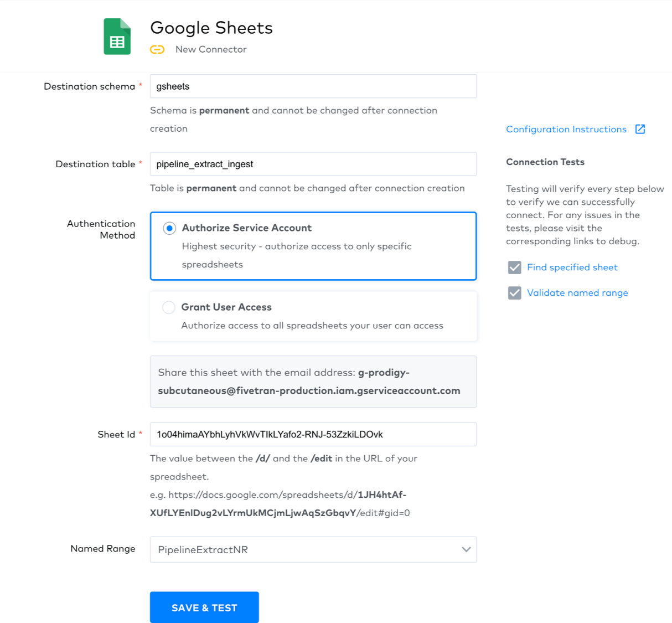
Task: Click the Connection Tests heading
Action: [545, 162]
